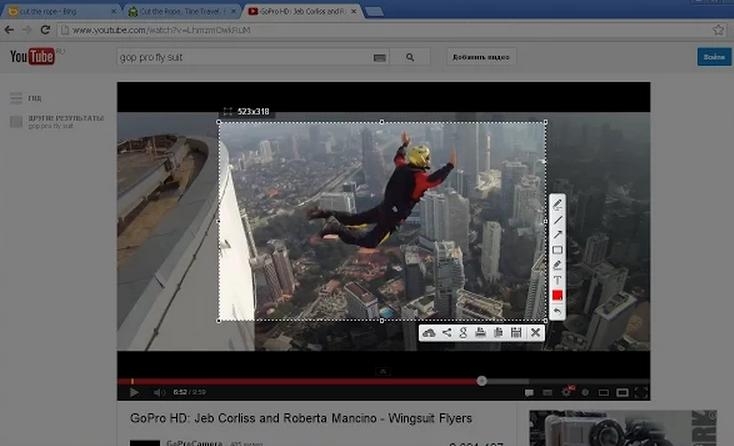Undo the last annotation

557,311
